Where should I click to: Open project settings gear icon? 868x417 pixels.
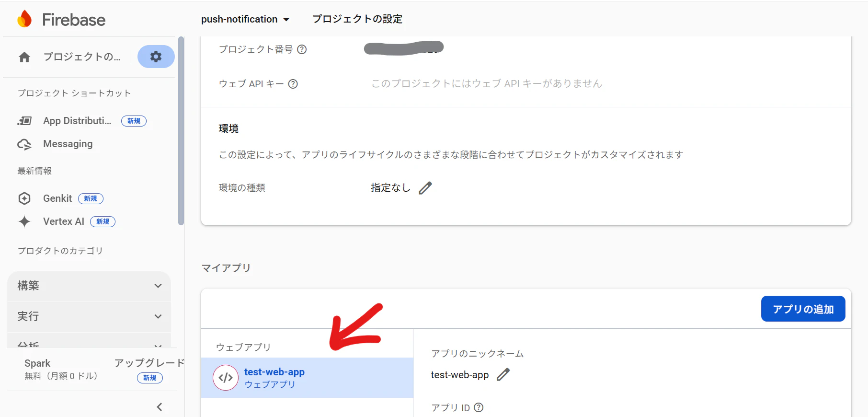(x=156, y=57)
